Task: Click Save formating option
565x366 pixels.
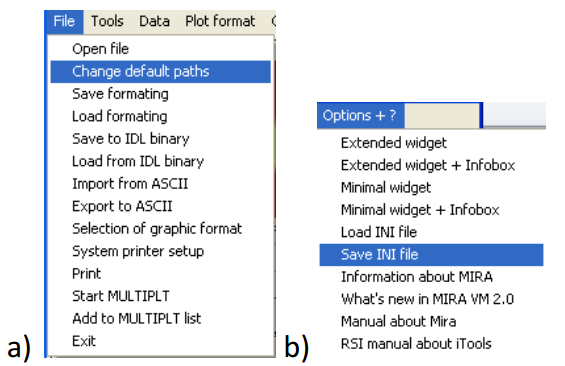Action: [160, 94]
